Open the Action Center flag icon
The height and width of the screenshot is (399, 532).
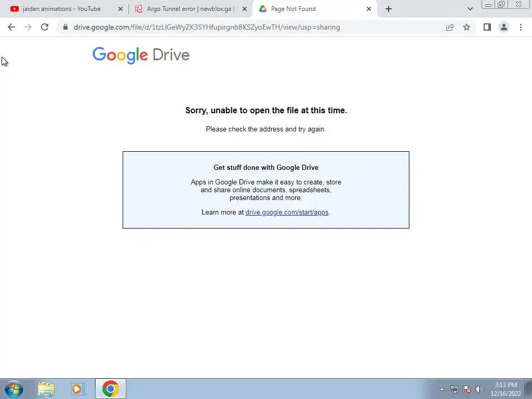coord(467,389)
